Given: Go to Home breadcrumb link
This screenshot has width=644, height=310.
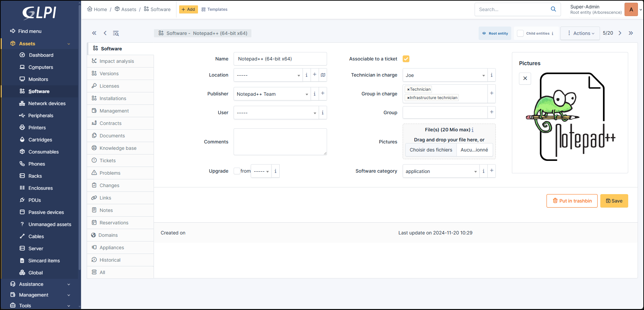Looking at the screenshot, I should click(97, 9).
